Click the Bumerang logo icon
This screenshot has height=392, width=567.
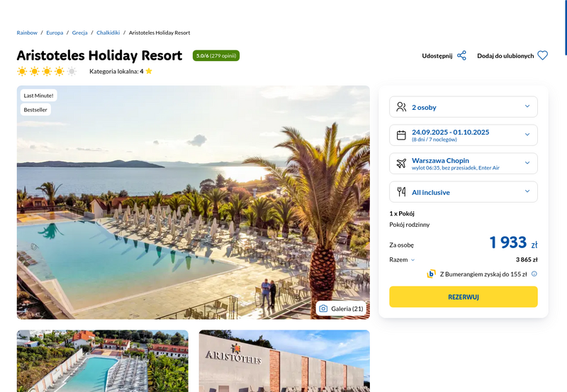pos(431,274)
